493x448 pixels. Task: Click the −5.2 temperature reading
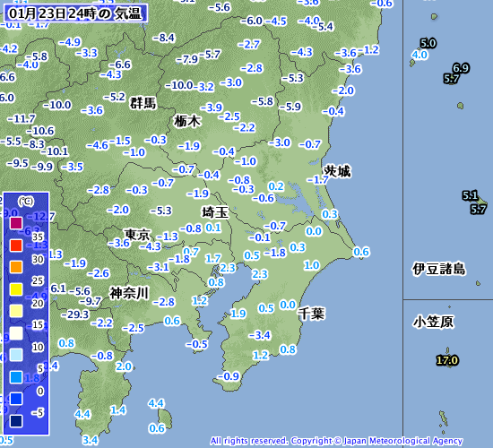coord(115,97)
